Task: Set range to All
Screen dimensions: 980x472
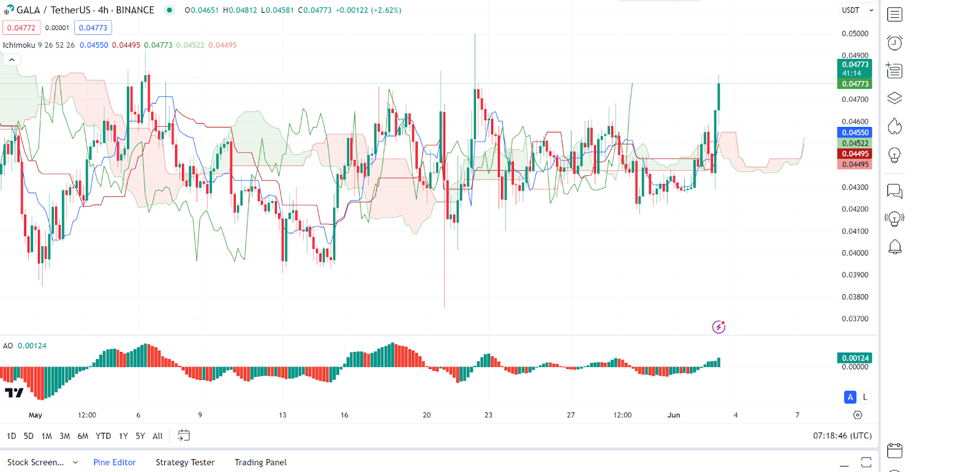Action: [157, 436]
